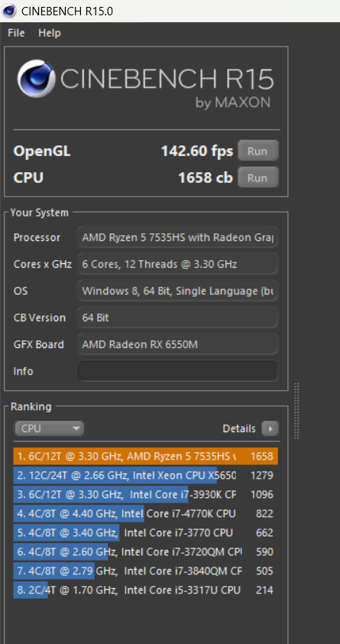Open the Help menu
This screenshot has height=644, width=340.
50,33
